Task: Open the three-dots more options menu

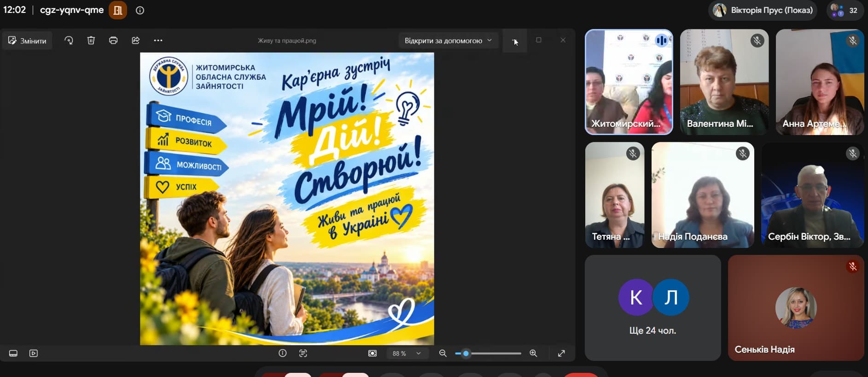Action: [x=158, y=41]
